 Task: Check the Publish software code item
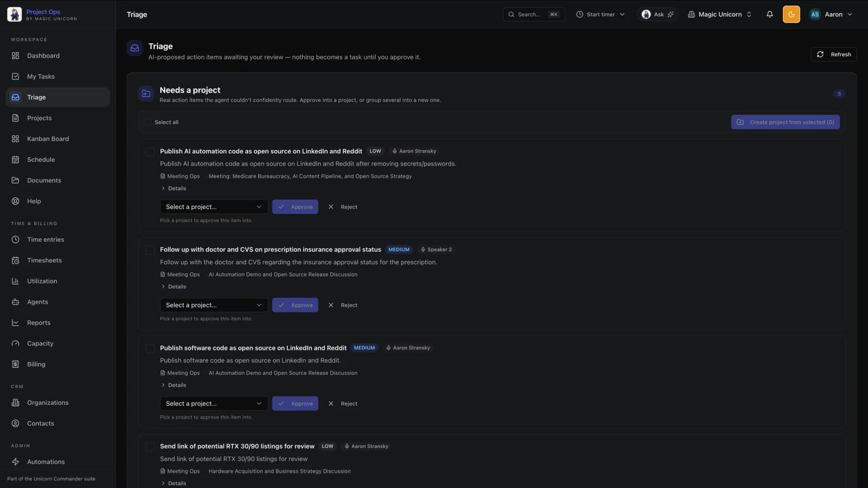(150, 348)
